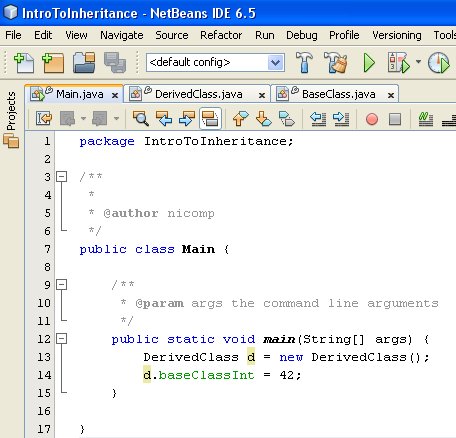Image resolution: width=456 pixels, height=438 pixels.
Task: Click the Open Project icon
Action: 84,62
